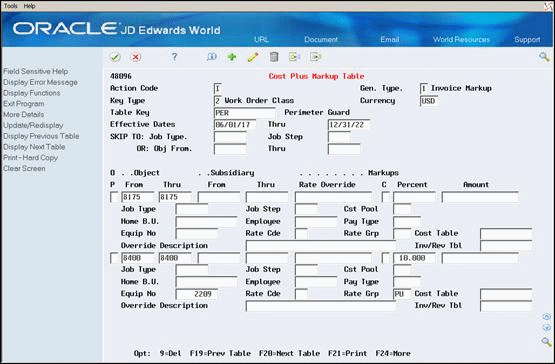Screen dimensions: 555x364
Task: Click the first Override Description field
Action: pos(321,246)
